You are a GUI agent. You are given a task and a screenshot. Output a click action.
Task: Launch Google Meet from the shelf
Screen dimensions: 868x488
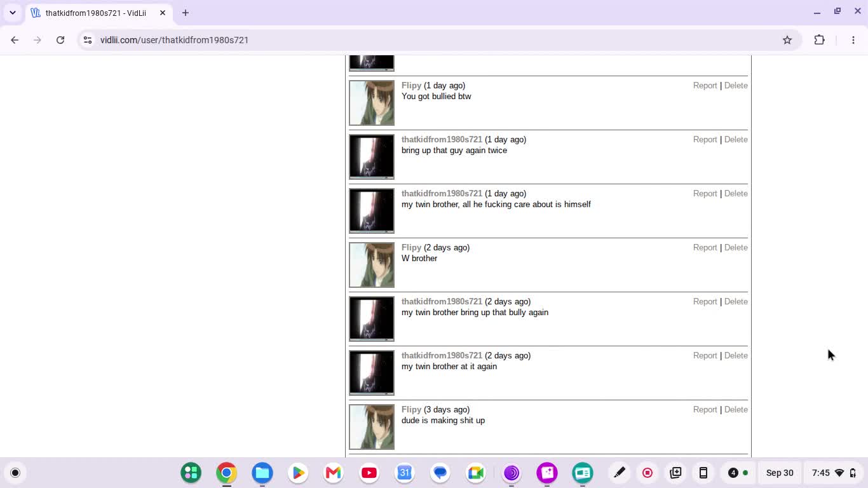click(x=475, y=473)
